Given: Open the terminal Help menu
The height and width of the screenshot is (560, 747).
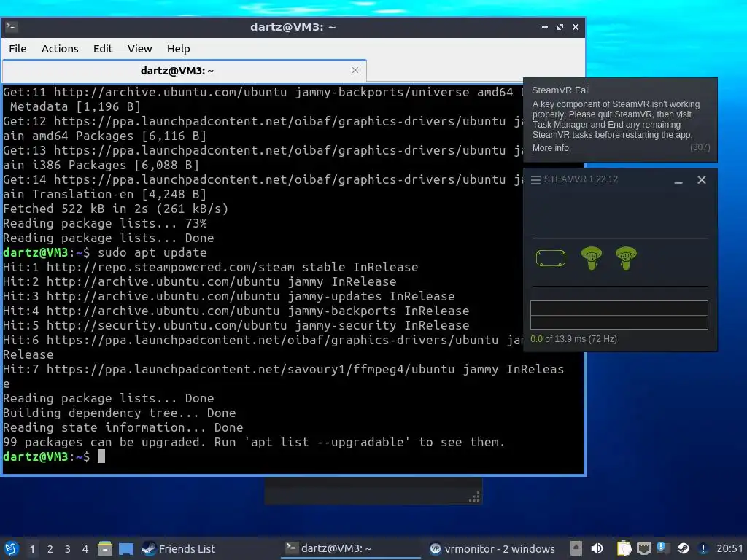Looking at the screenshot, I should (x=178, y=49).
